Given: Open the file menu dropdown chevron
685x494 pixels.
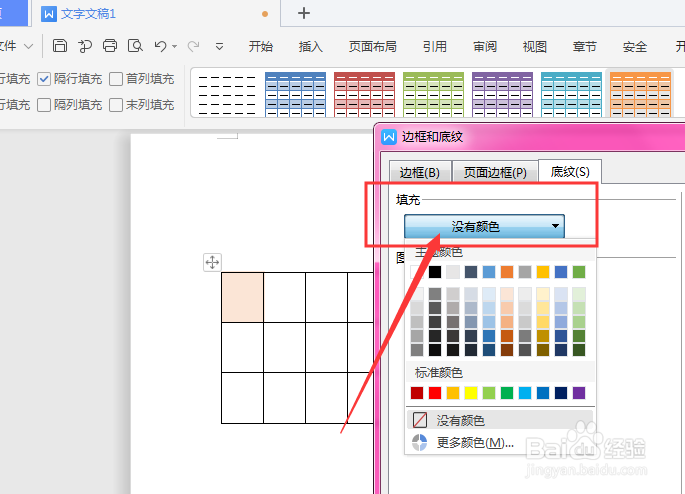Looking at the screenshot, I should (28, 46).
